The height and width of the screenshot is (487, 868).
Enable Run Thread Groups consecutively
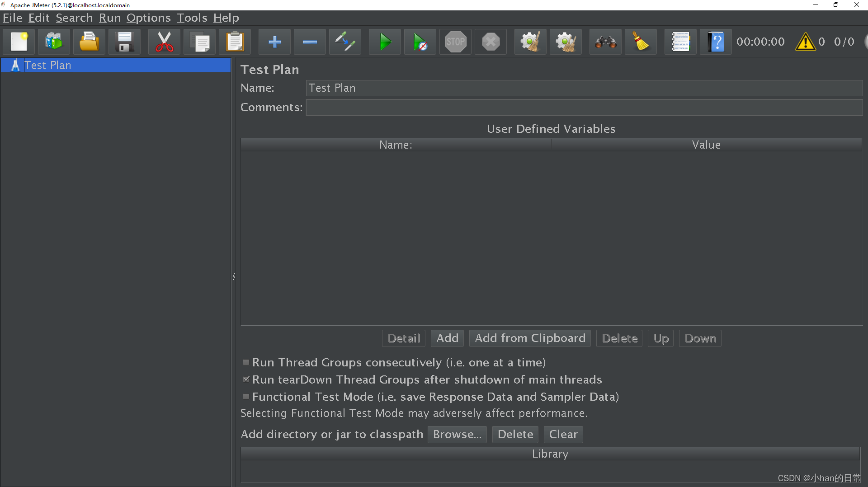coord(246,362)
